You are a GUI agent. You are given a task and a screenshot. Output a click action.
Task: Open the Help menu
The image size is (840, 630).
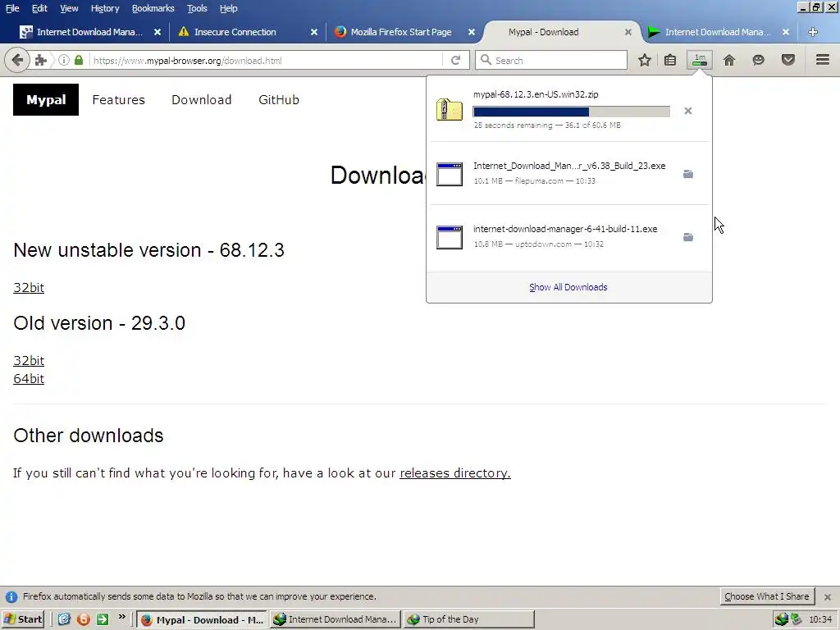[228, 8]
